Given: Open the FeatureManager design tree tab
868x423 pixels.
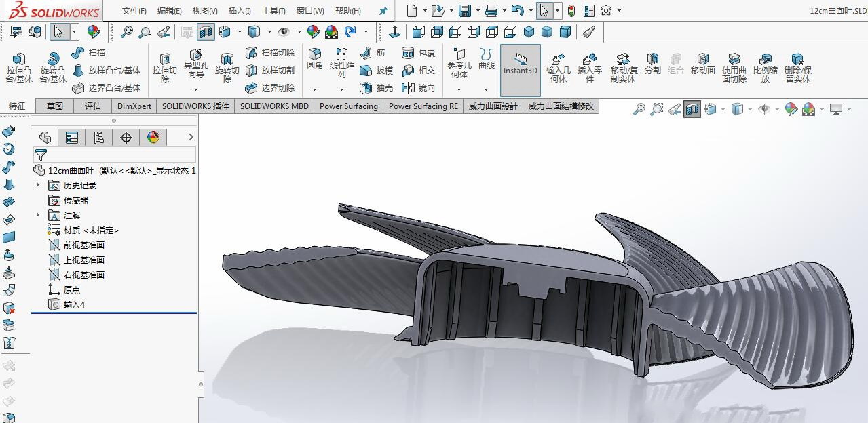Looking at the screenshot, I should pos(45,138).
